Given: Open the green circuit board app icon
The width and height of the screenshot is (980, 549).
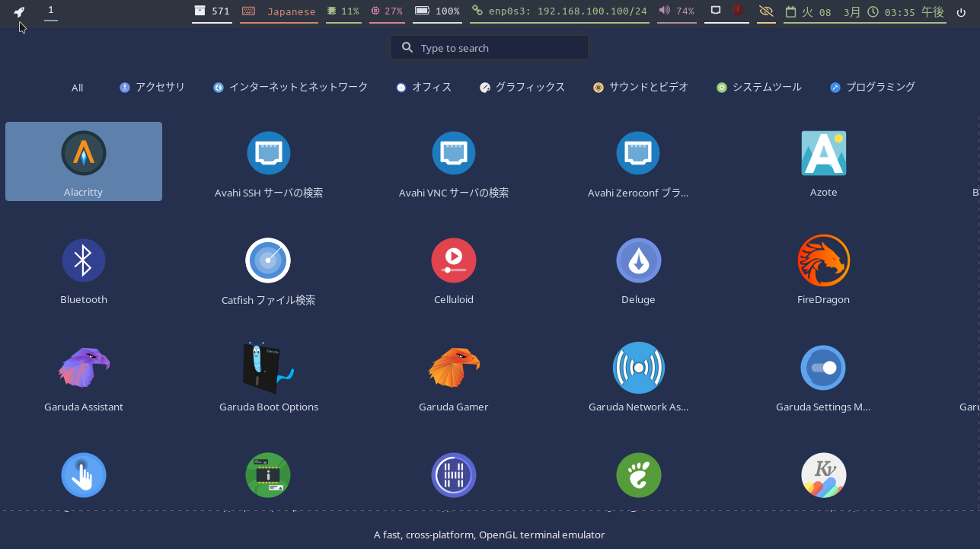Looking at the screenshot, I should (268, 475).
